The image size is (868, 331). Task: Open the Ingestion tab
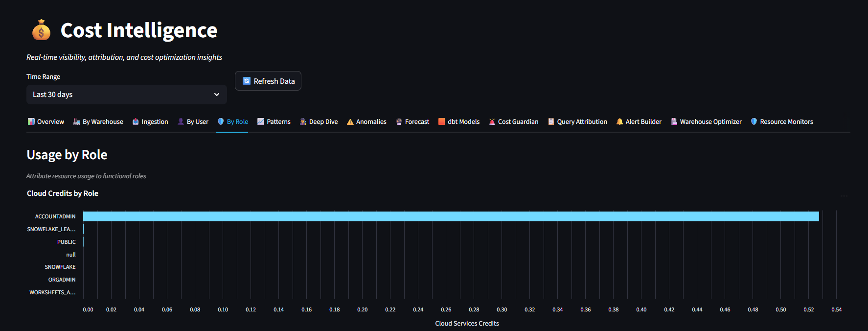[150, 122]
